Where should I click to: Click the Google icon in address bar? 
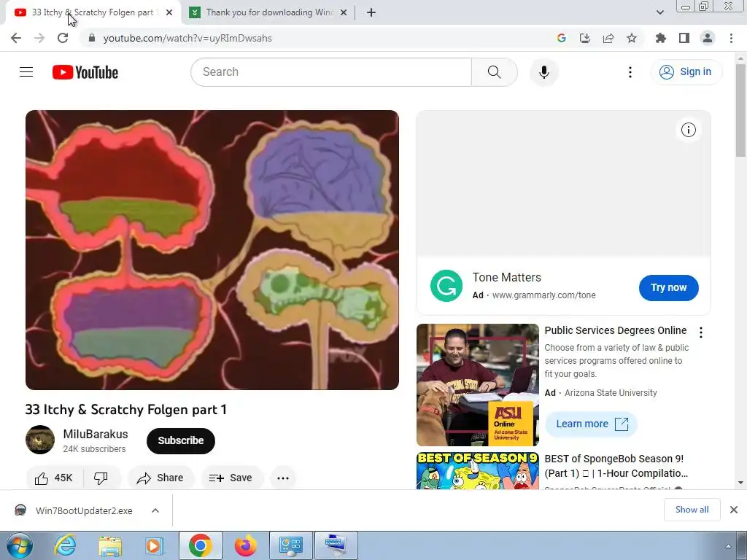tap(562, 38)
